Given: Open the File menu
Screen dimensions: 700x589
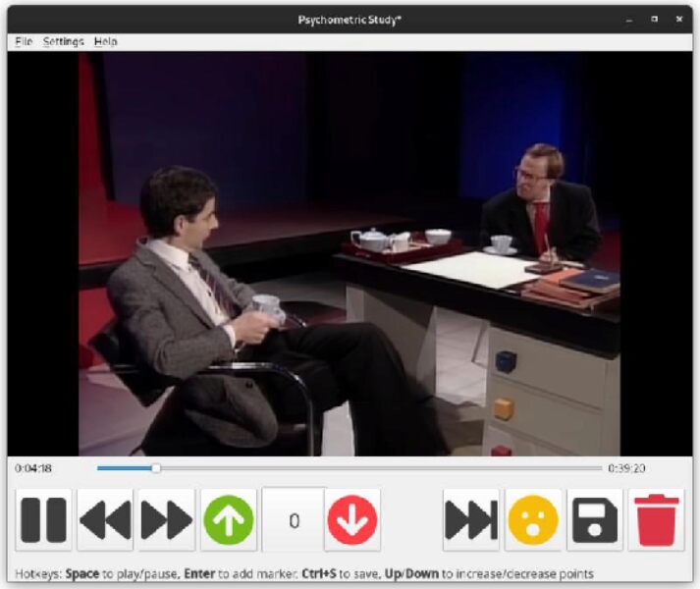Looking at the screenshot, I should (x=24, y=42).
